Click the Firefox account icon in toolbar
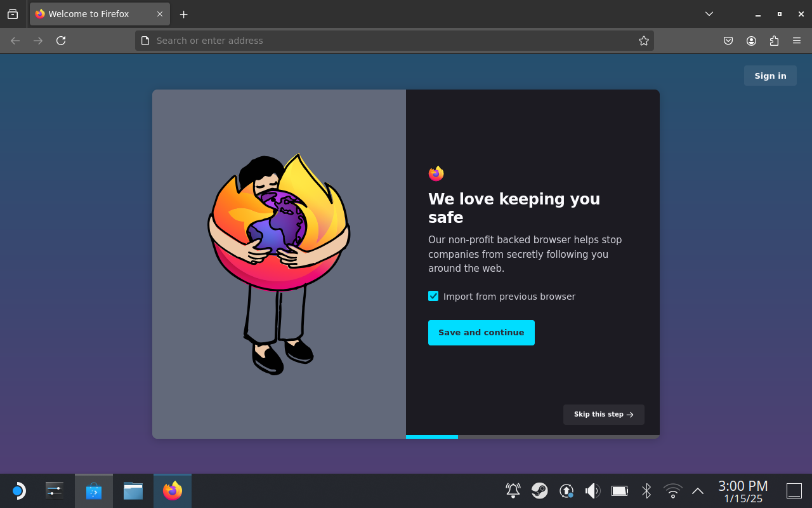 (751, 40)
